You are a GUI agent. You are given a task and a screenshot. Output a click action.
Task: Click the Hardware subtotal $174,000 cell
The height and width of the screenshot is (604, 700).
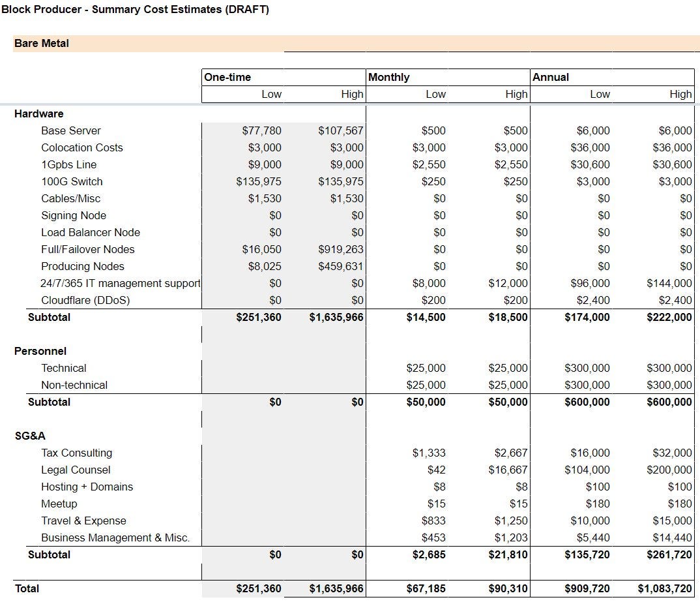pos(587,317)
